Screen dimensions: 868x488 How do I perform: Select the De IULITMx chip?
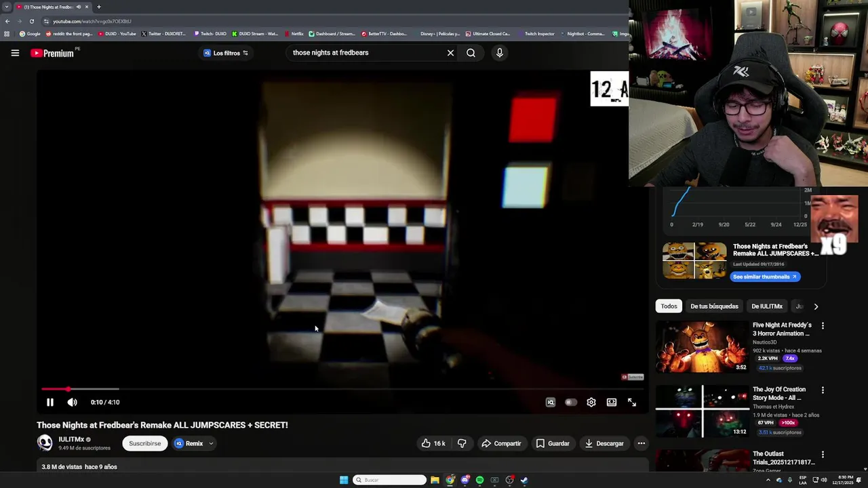(767, 306)
